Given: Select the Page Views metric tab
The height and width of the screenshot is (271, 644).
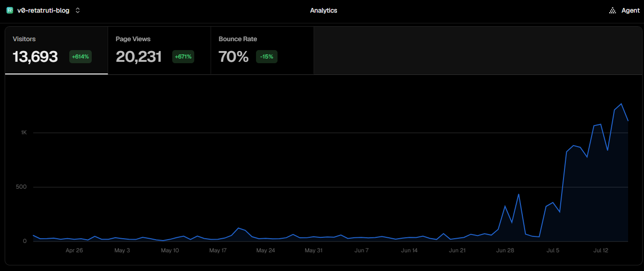Looking at the screenshot, I should pyautogui.click(x=160, y=51).
